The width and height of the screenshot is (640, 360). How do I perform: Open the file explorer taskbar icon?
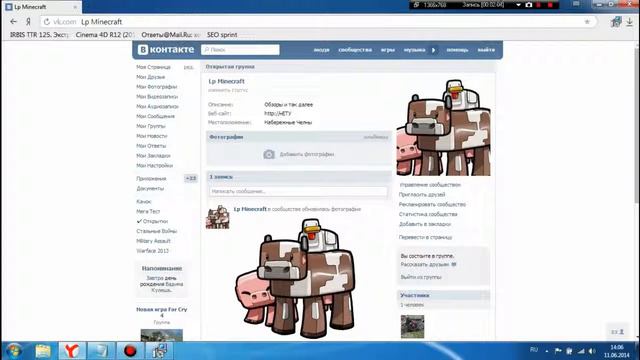[43, 351]
